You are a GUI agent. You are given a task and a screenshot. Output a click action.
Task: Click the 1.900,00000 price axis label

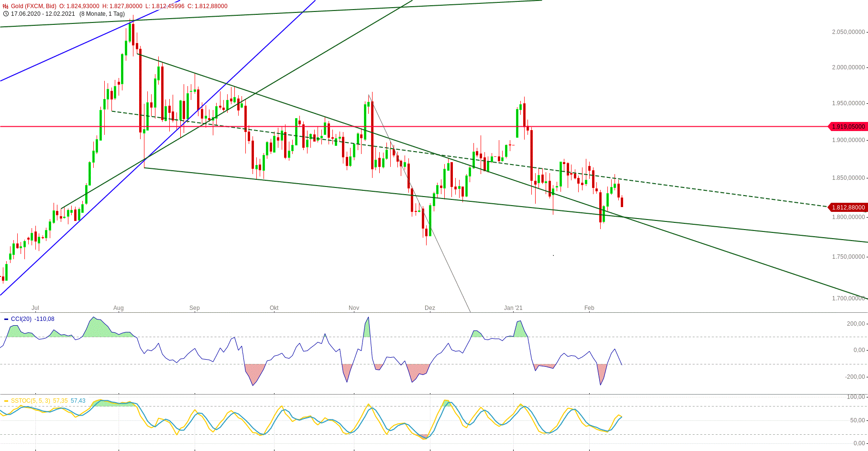tap(848, 140)
